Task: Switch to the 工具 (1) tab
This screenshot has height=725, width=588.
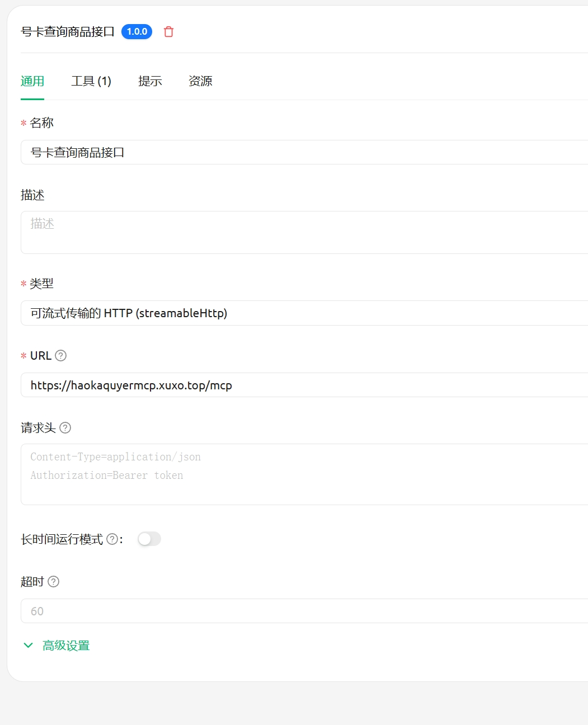Action: (x=91, y=81)
